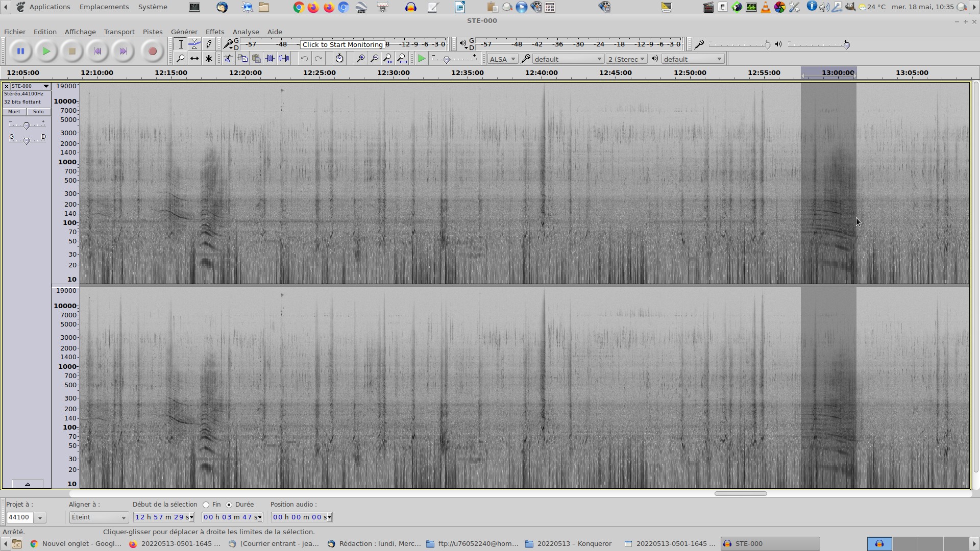Screen dimensions: 980x551
Task: Toggle the Muet button on track
Action: point(14,112)
